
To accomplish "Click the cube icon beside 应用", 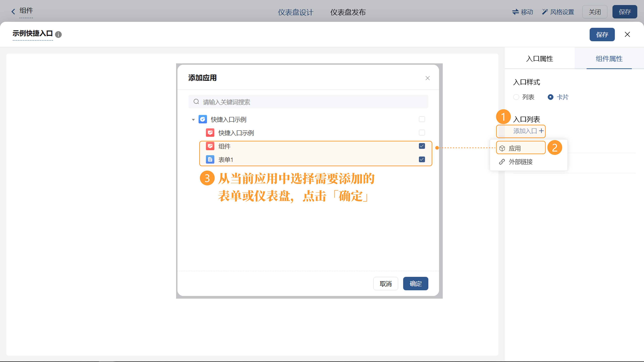I will (502, 148).
